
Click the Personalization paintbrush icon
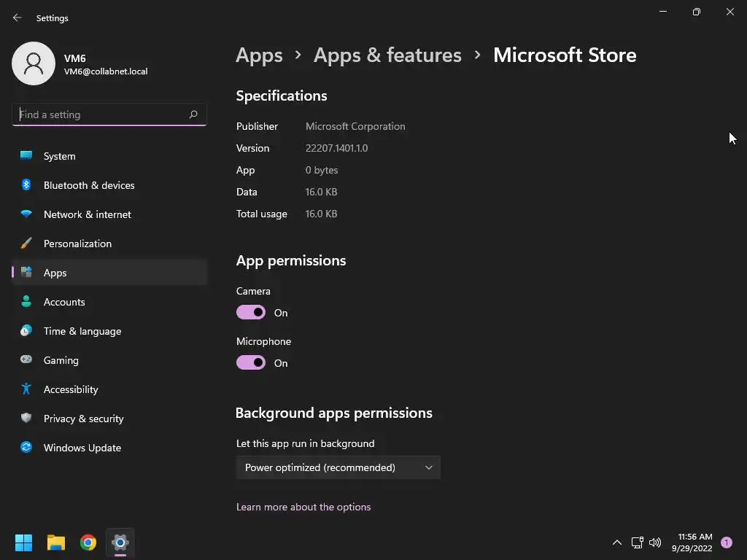click(x=26, y=244)
